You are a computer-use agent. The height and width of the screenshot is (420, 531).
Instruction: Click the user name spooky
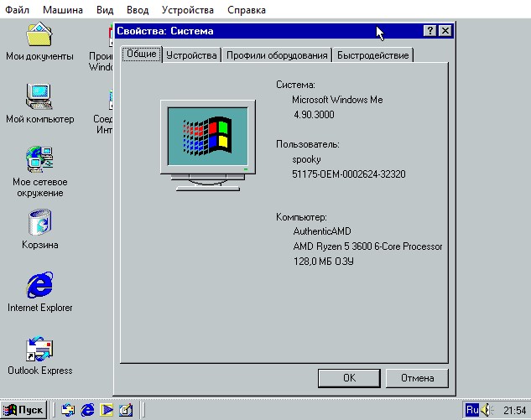(x=306, y=160)
